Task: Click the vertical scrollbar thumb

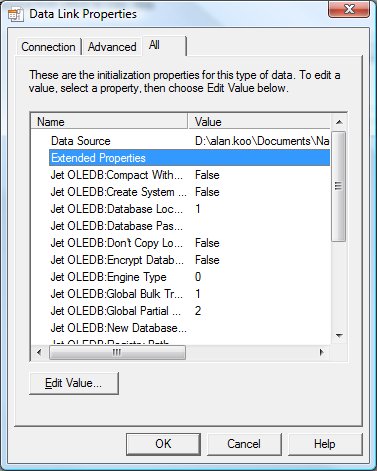Action: click(339, 186)
